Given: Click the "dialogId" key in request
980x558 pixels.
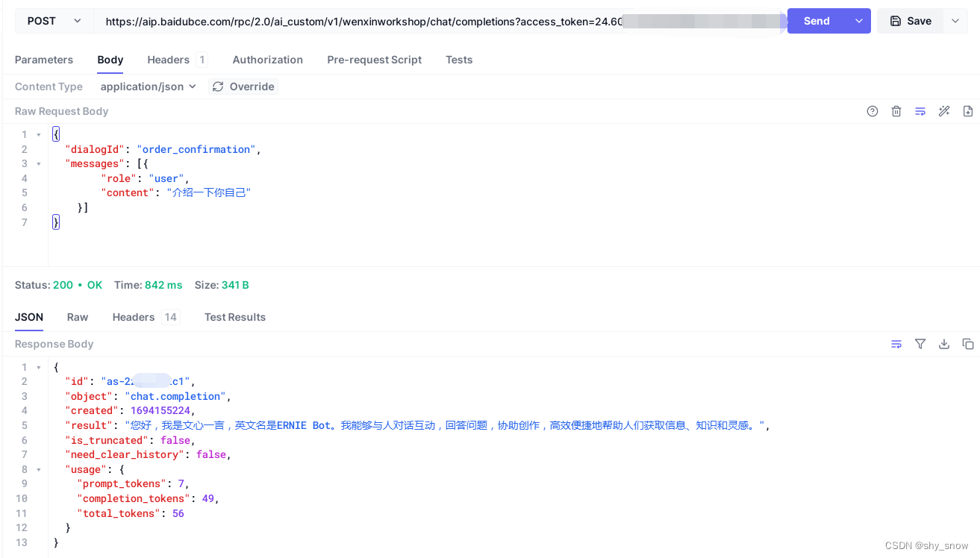Looking at the screenshot, I should (95, 149).
